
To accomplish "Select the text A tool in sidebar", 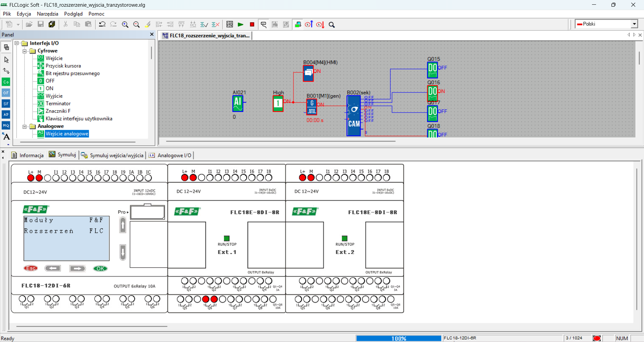I will point(6,136).
